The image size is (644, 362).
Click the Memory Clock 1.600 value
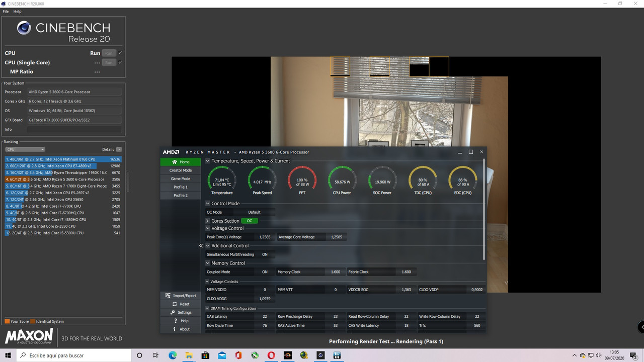(x=336, y=272)
